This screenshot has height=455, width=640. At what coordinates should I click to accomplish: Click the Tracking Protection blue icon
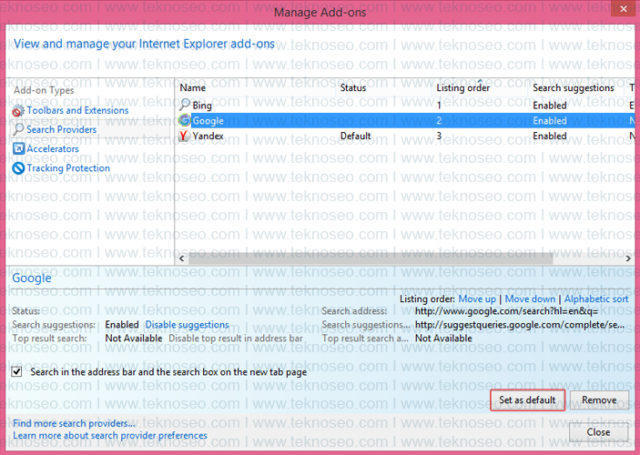(18, 168)
